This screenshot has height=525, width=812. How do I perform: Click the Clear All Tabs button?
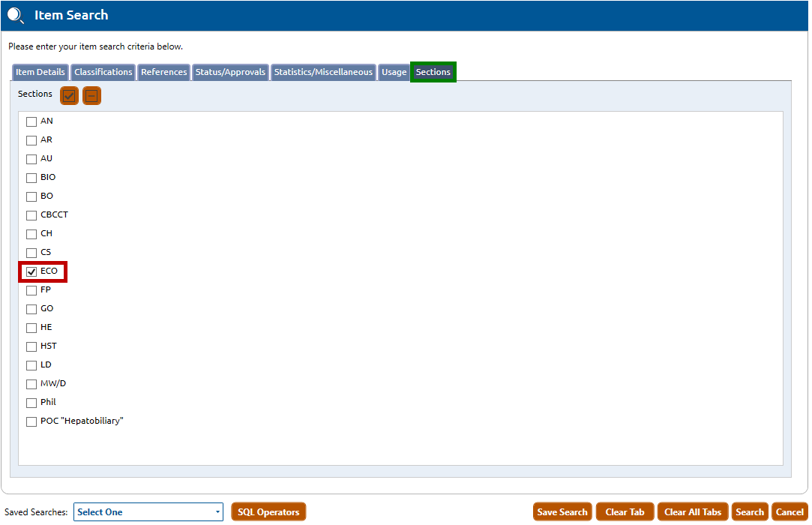click(x=693, y=512)
